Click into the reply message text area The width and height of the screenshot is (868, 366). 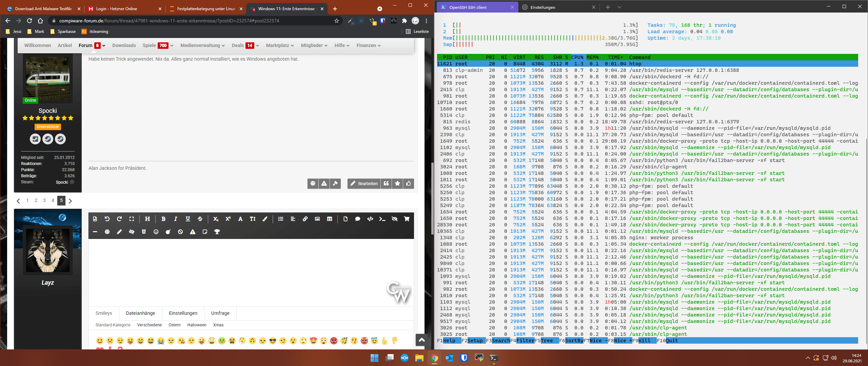[x=251, y=272]
